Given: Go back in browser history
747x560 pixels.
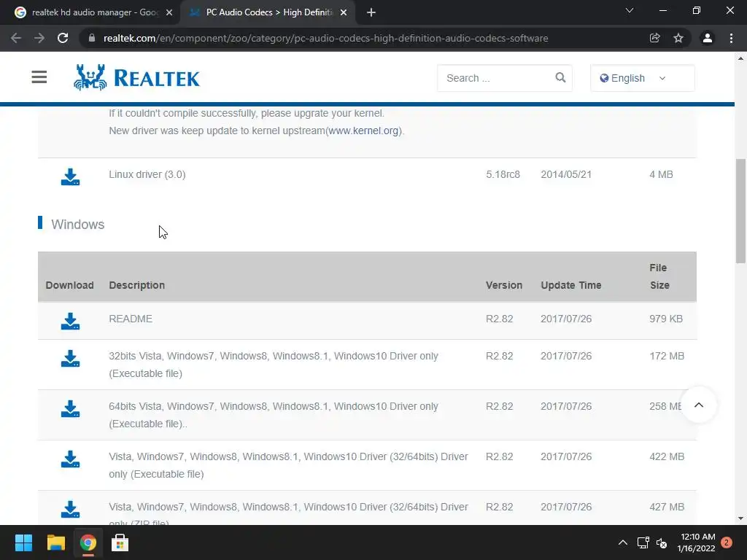Looking at the screenshot, I should coord(16,38).
